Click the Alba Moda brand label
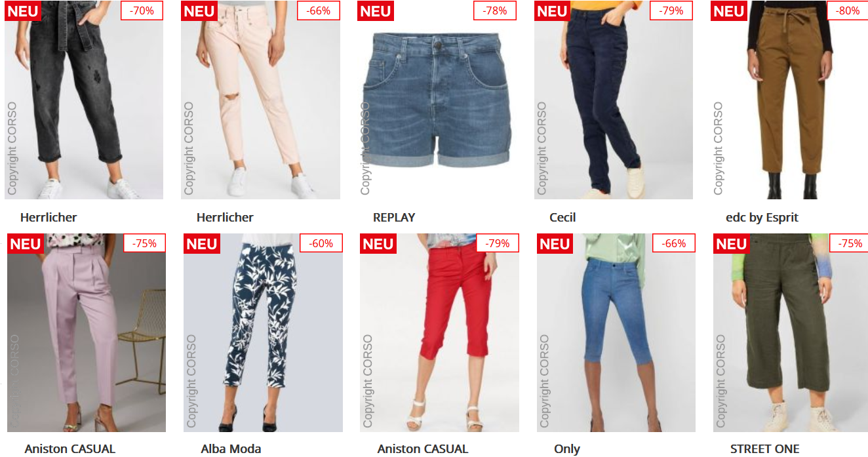The image size is (868, 457). (x=231, y=449)
